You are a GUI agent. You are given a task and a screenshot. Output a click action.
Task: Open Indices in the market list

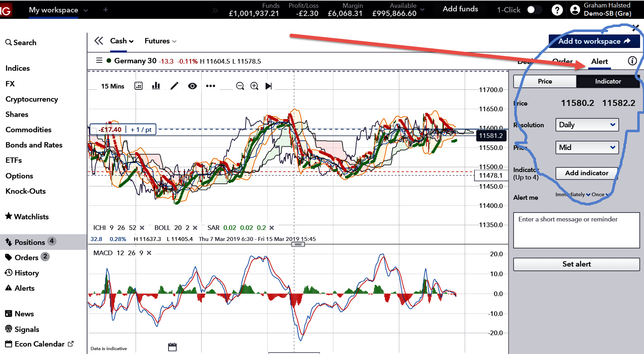click(18, 68)
